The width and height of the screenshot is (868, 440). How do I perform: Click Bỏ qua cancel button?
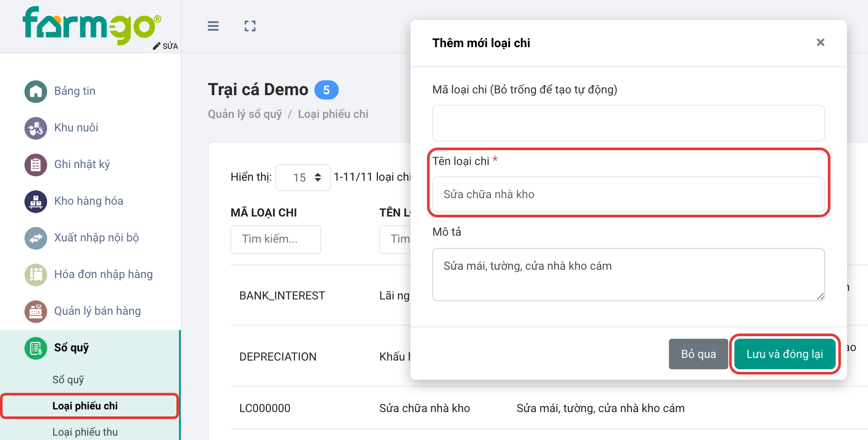coord(699,354)
